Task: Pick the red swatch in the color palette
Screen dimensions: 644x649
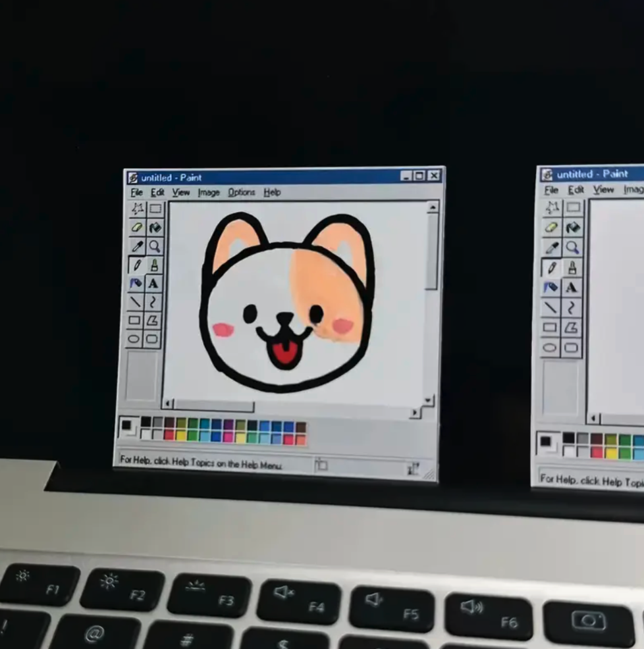Action: [x=169, y=435]
